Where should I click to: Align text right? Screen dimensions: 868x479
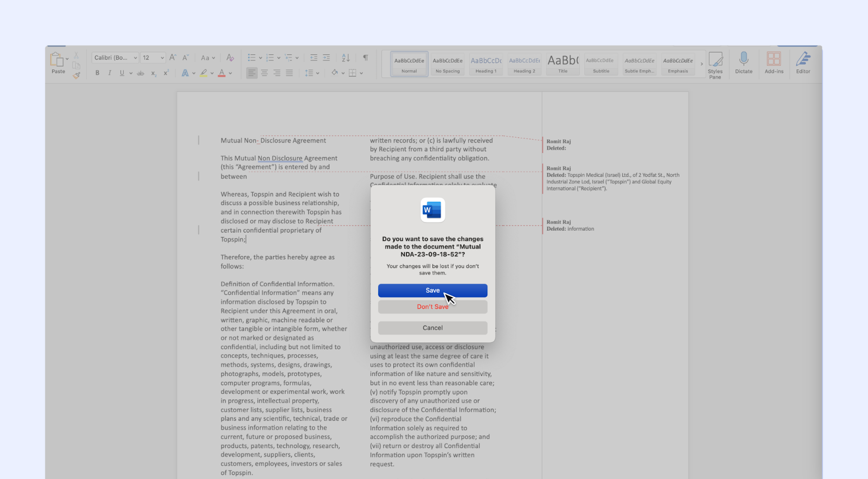277,73
